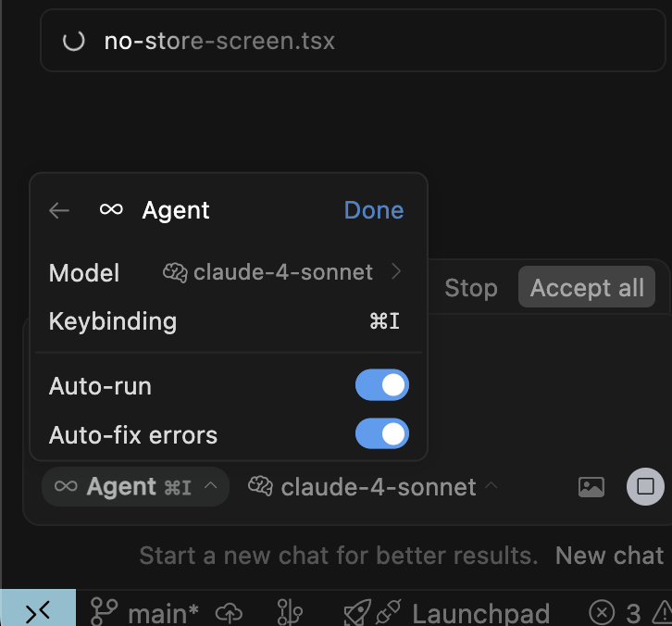Screen dimensions: 672x626
Task: Turn off Auto-fix errors toggle
Action: (382, 434)
